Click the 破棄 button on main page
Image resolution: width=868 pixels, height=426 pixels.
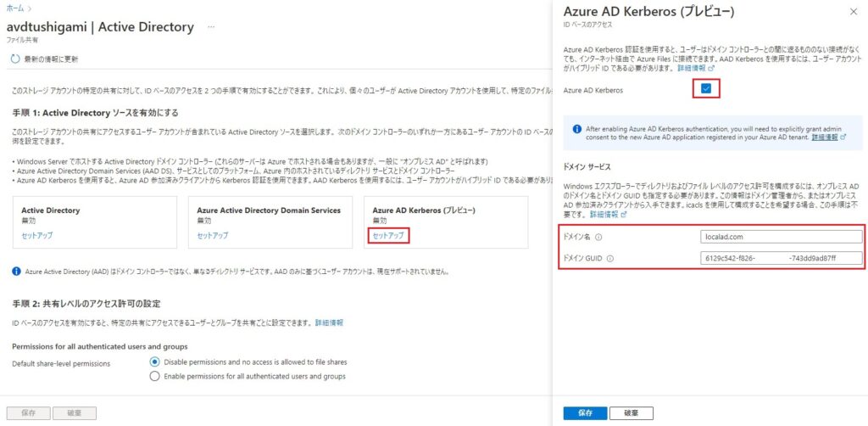point(75,412)
